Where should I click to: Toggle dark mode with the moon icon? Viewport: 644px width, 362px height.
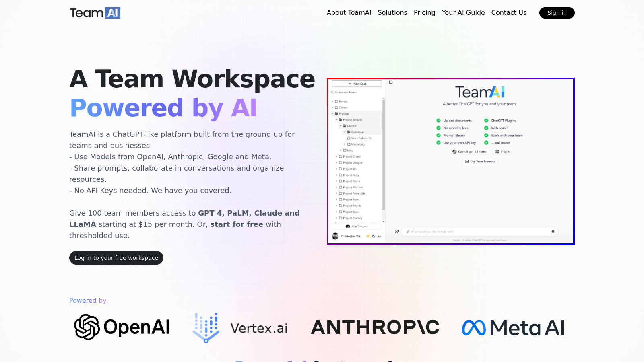[x=374, y=236]
